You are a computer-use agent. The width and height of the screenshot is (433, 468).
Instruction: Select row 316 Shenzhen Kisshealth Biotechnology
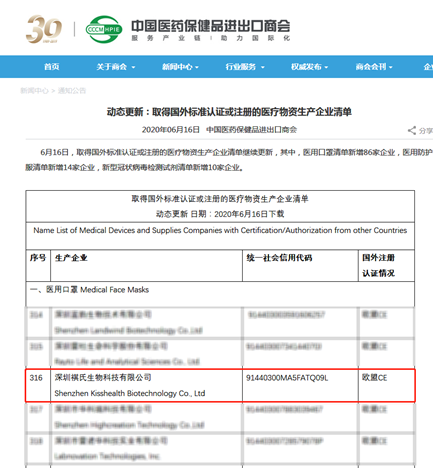(220, 385)
